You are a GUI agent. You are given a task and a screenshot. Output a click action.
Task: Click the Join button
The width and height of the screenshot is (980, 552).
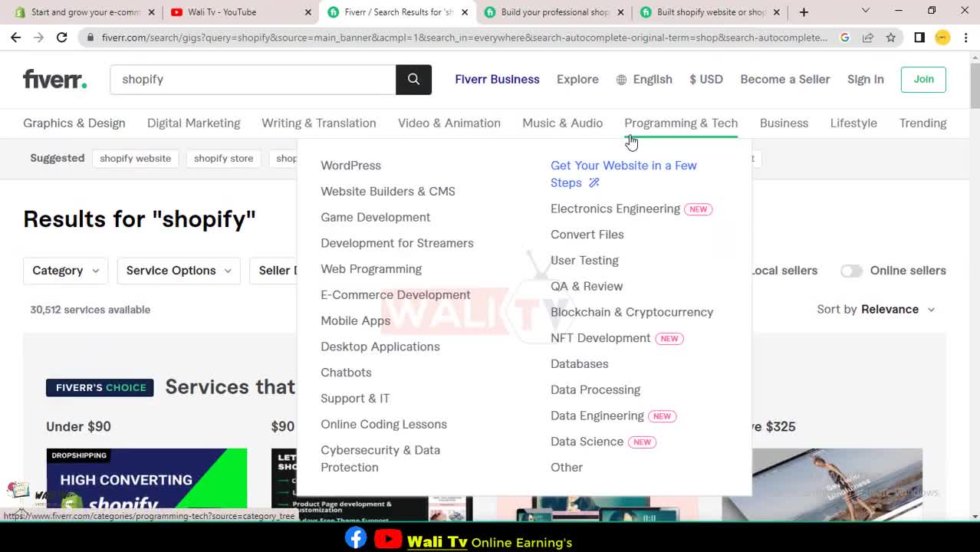click(x=923, y=79)
